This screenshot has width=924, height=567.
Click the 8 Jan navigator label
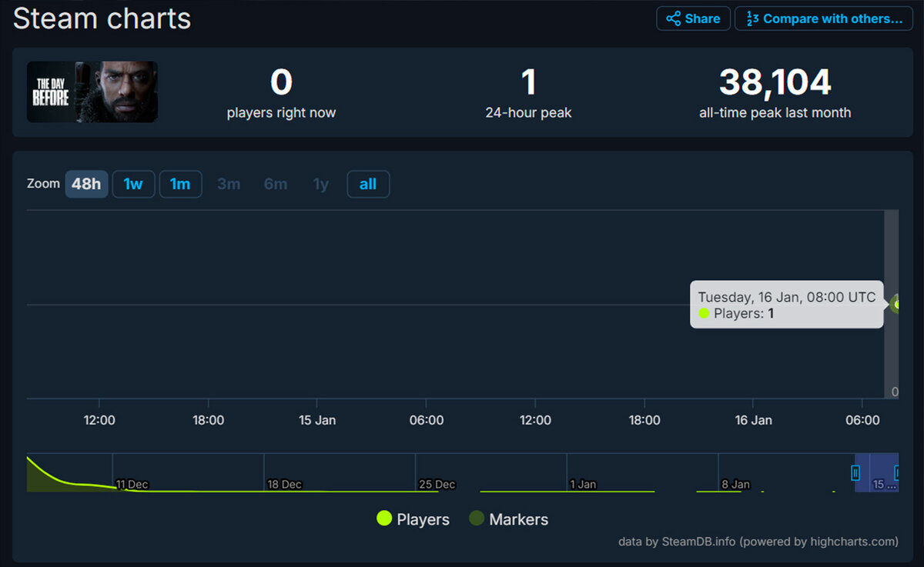tap(735, 485)
